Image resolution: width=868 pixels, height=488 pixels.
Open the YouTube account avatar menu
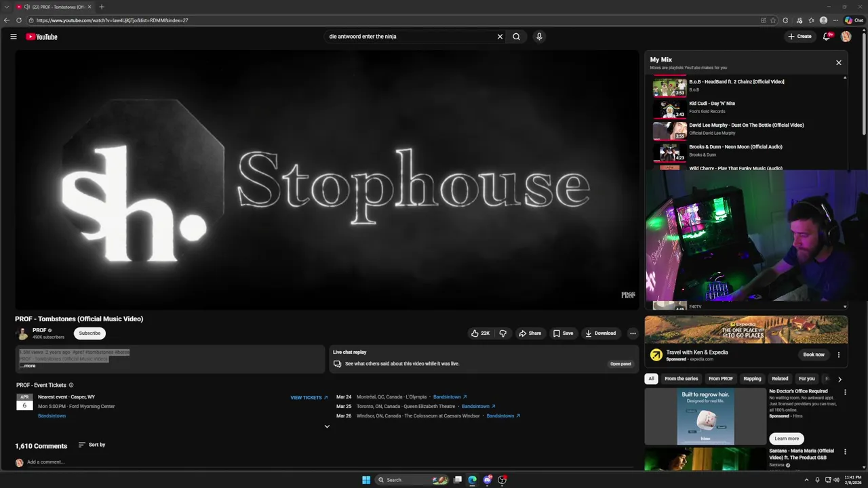[x=846, y=37]
